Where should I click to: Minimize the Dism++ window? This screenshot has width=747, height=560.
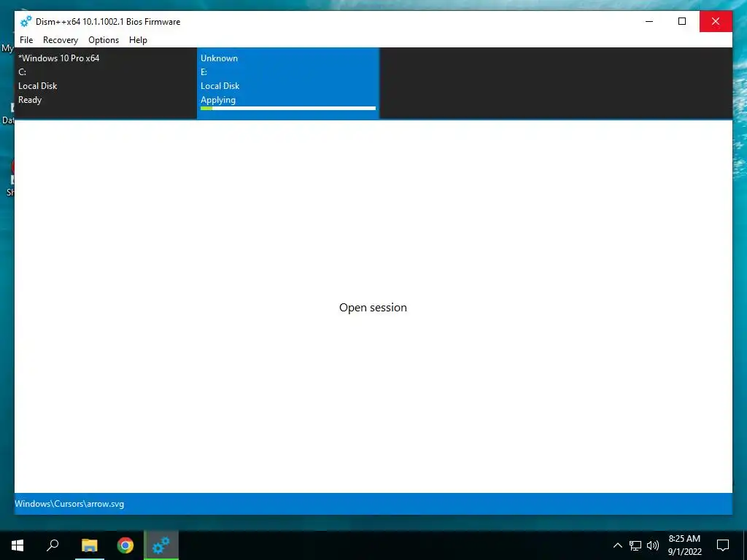coord(649,21)
